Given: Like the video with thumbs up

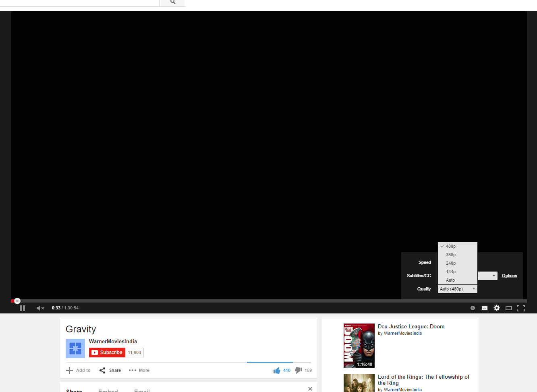Looking at the screenshot, I should coord(277,370).
